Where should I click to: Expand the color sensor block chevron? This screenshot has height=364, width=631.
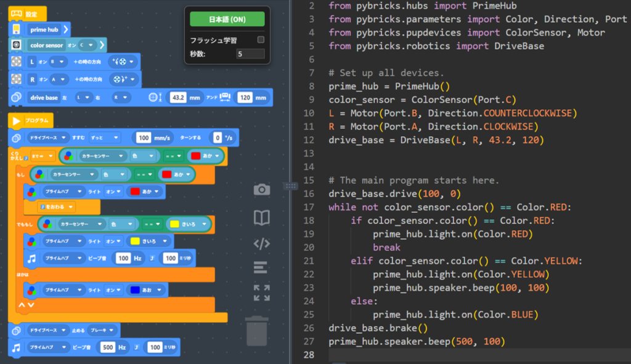102,45
